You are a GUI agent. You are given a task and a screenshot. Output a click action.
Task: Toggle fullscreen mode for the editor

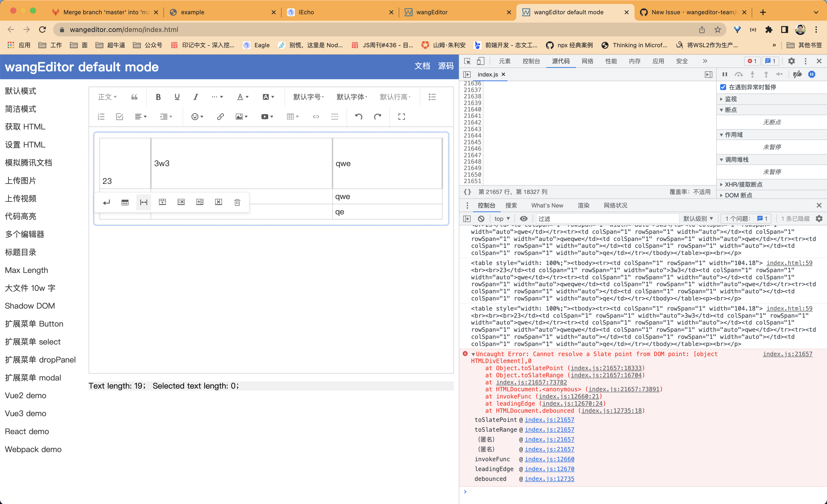(x=401, y=117)
